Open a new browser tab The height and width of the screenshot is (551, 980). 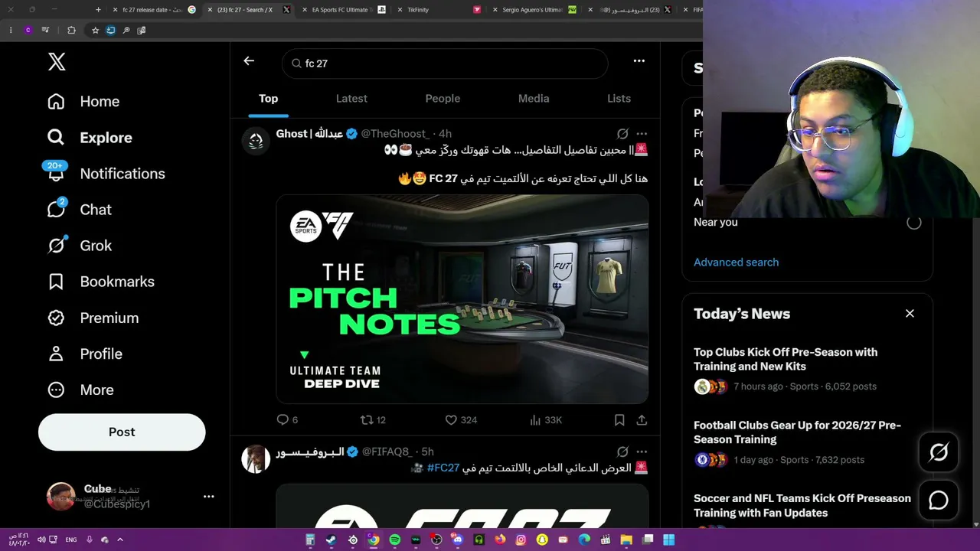pyautogui.click(x=98, y=10)
